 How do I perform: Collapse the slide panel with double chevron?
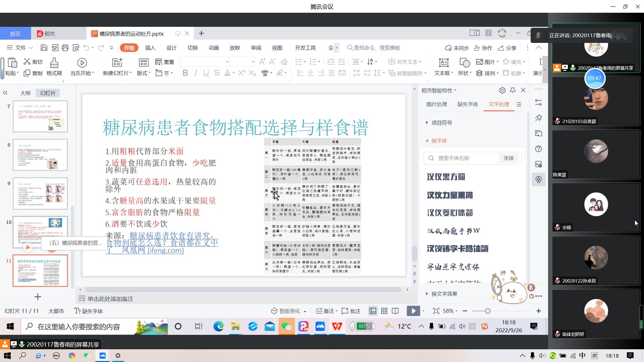(5, 93)
